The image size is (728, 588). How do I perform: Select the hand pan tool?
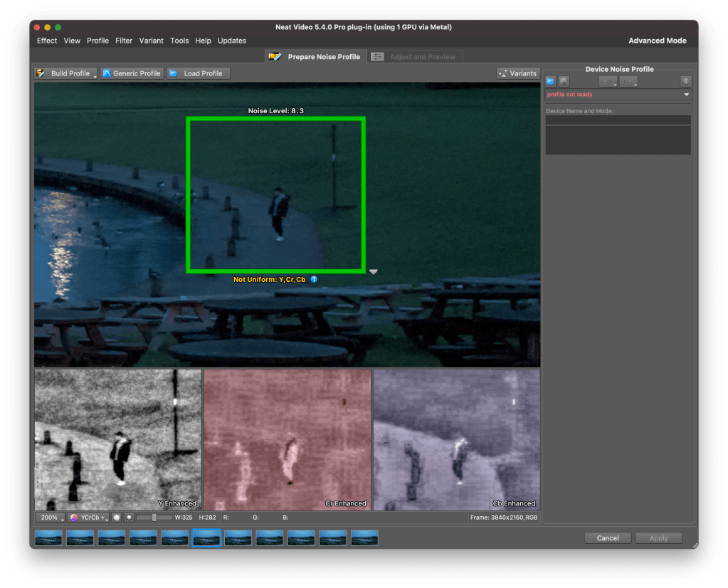point(116,518)
